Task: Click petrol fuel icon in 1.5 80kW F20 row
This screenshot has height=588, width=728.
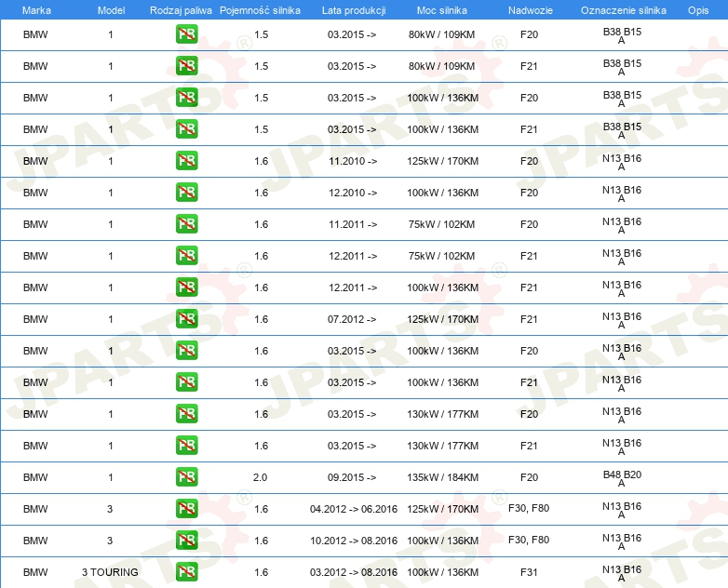Action: tap(186, 34)
